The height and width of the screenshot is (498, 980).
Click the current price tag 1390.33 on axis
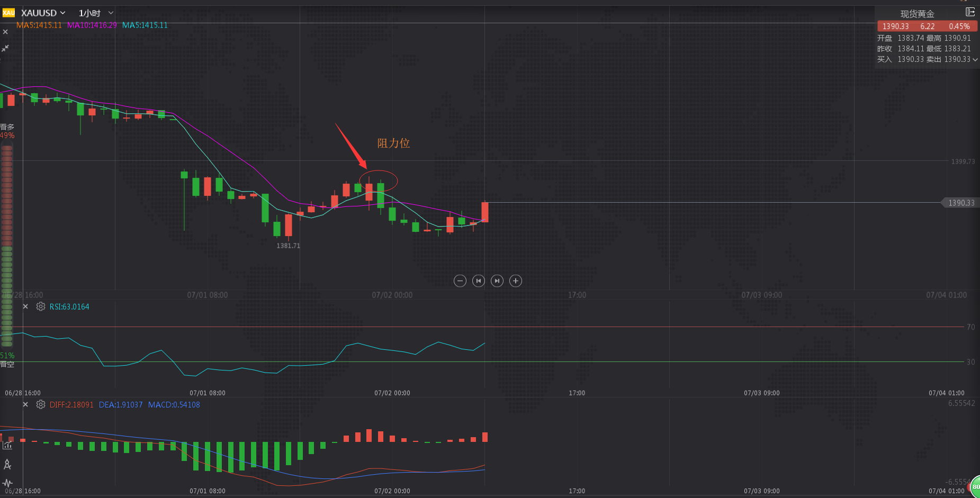pyautogui.click(x=960, y=203)
